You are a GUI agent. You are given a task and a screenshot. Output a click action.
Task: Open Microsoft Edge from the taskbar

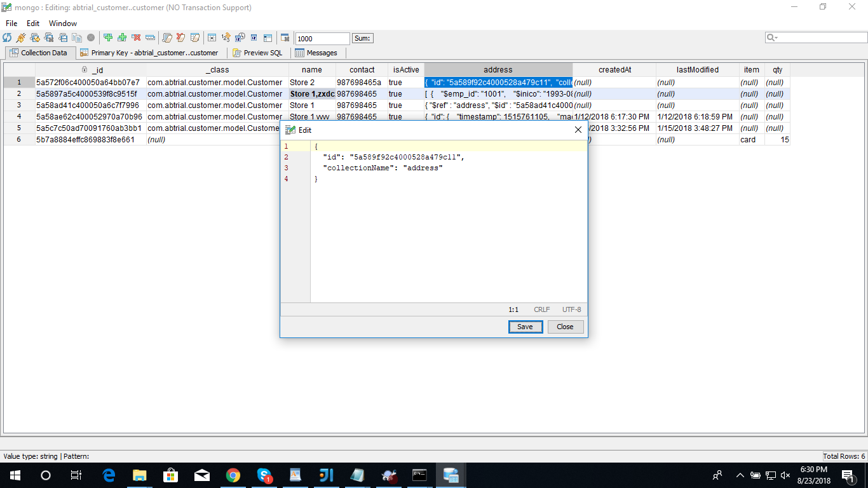pos(108,475)
